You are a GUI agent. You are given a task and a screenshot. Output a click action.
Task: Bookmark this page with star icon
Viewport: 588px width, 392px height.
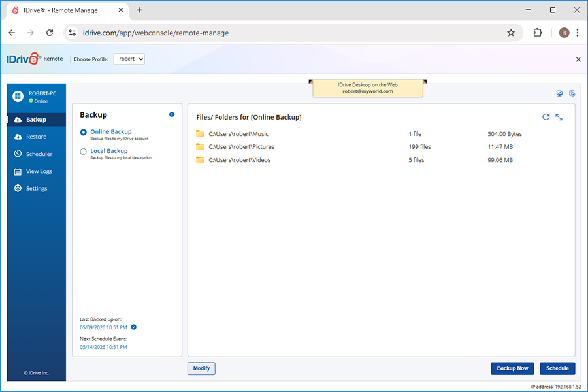click(x=511, y=33)
